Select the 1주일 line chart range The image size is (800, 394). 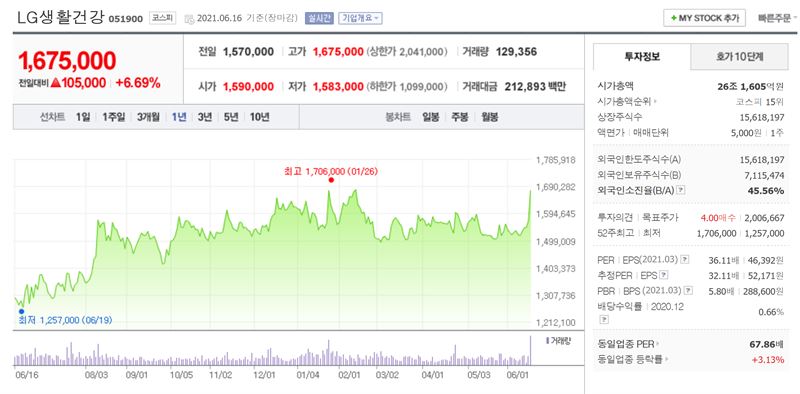pos(113,117)
